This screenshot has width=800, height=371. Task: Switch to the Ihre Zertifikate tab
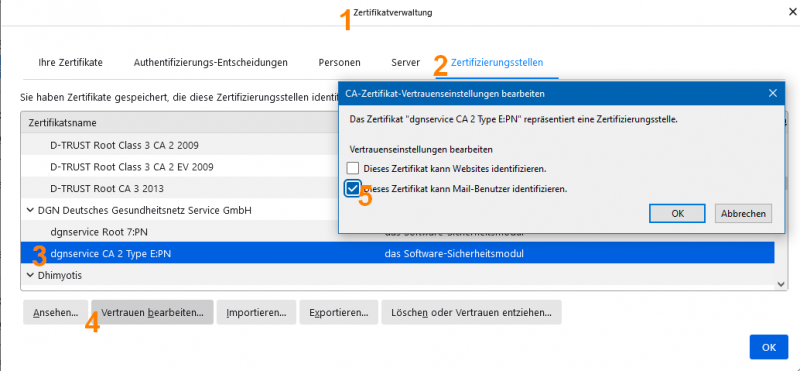click(x=70, y=63)
